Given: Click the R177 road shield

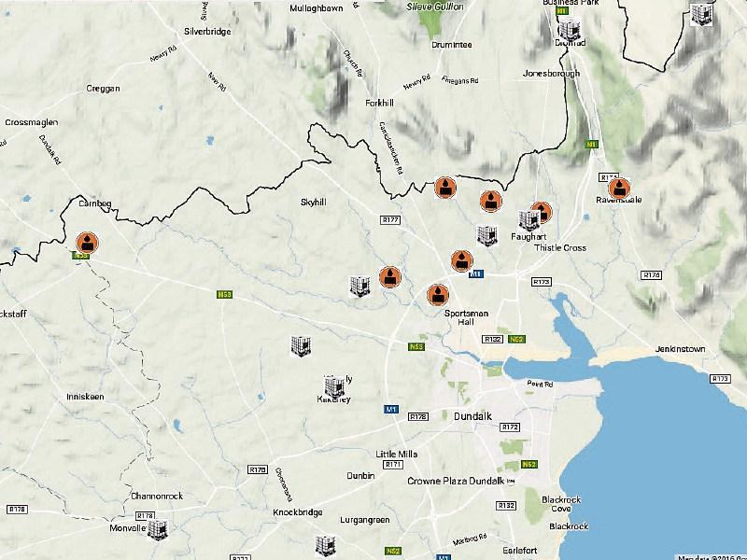Looking at the screenshot, I should [390, 220].
